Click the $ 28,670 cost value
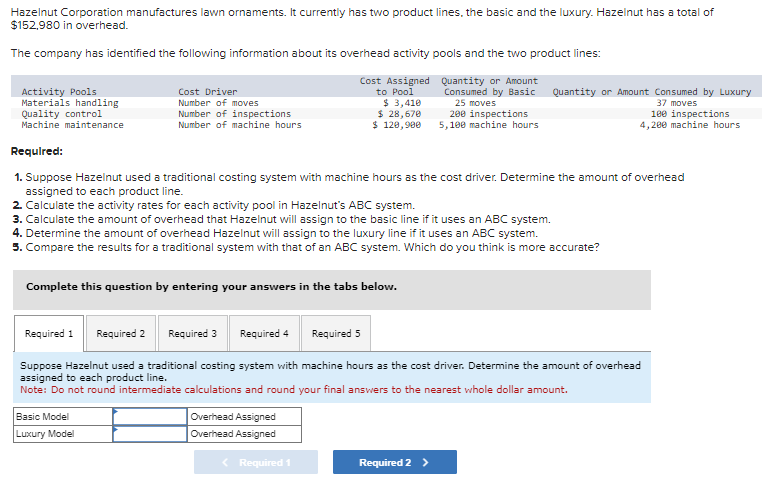The image size is (775, 500). pos(399,114)
